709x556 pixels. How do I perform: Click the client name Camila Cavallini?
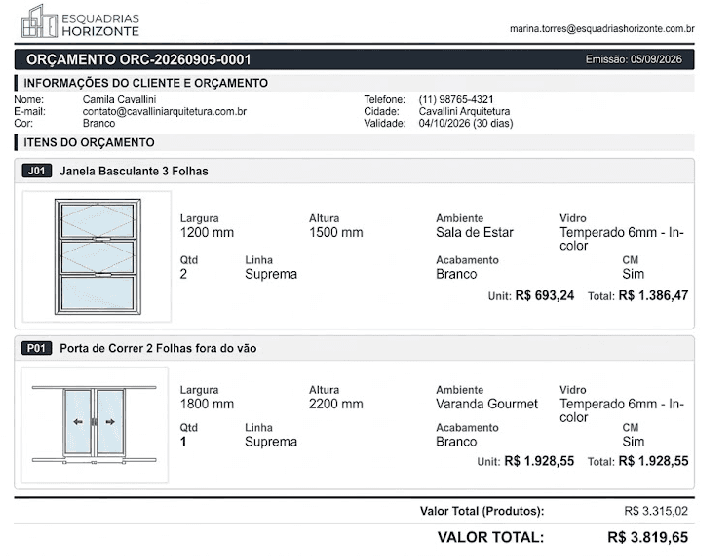(119, 99)
